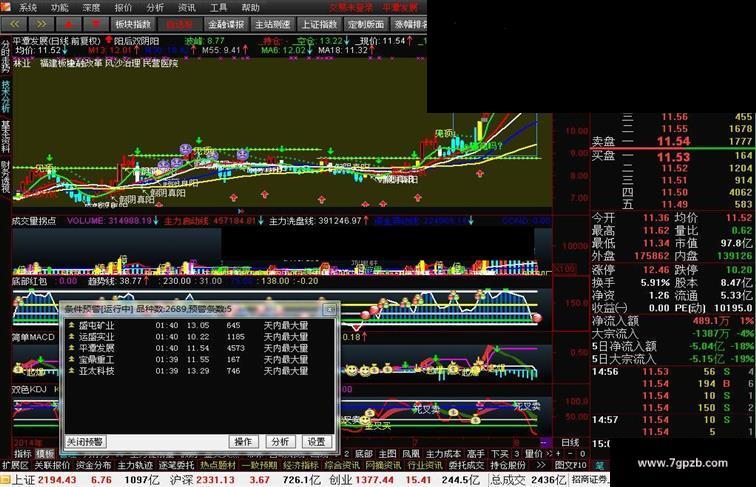The height and width of the screenshot is (487, 756).
Task: Open the 主力轨迹 tab
Action: (x=135, y=465)
